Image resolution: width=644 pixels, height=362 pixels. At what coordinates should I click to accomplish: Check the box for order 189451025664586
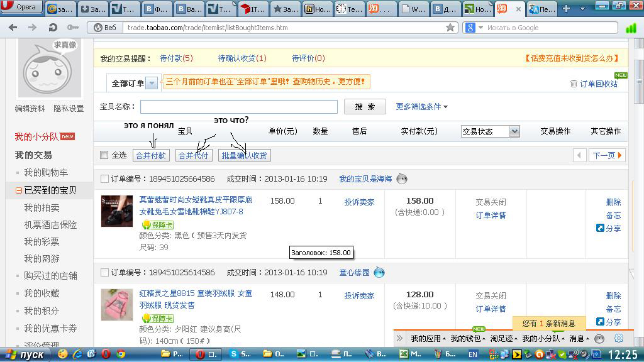105,179
